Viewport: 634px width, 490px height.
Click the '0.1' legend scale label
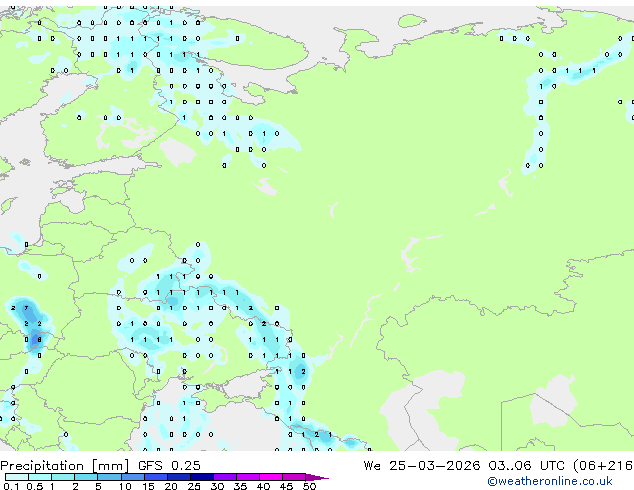coord(11,486)
